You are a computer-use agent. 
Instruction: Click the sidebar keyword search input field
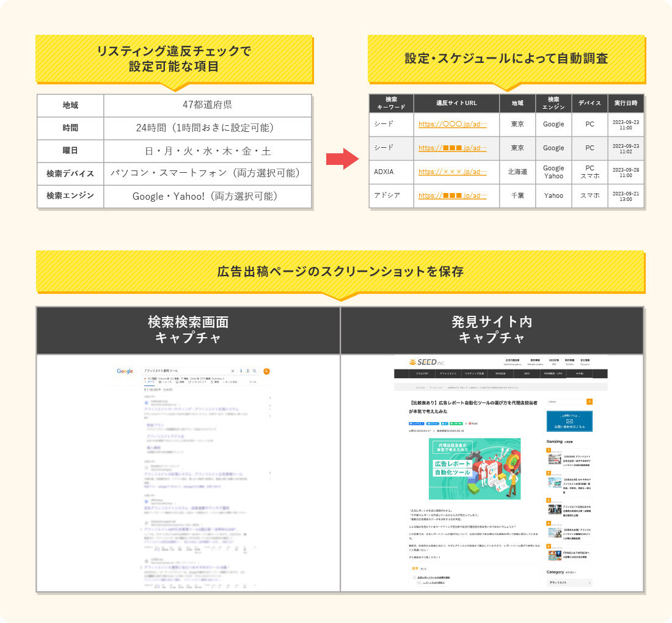(x=566, y=402)
